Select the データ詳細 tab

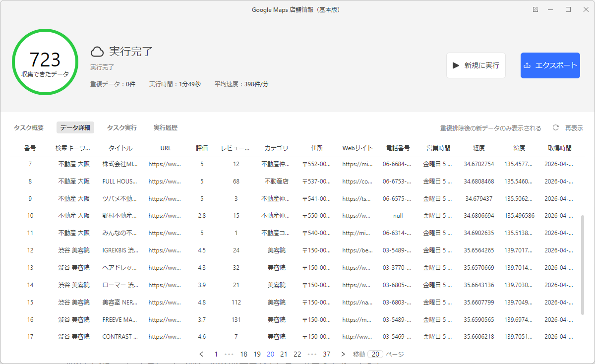tap(75, 128)
